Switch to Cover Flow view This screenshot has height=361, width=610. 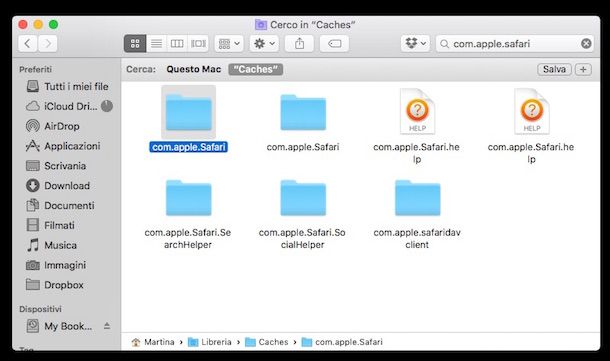click(198, 44)
